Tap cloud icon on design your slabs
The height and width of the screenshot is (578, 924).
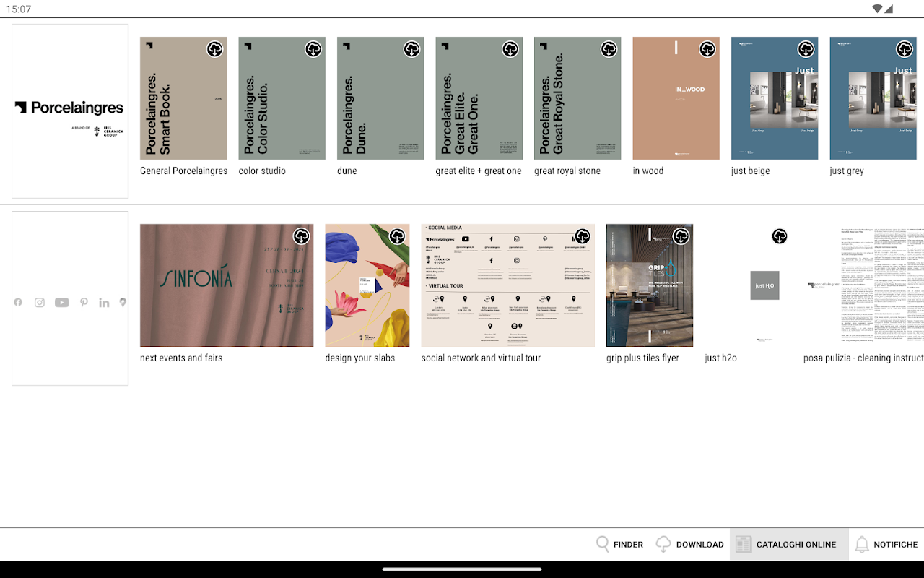click(398, 236)
